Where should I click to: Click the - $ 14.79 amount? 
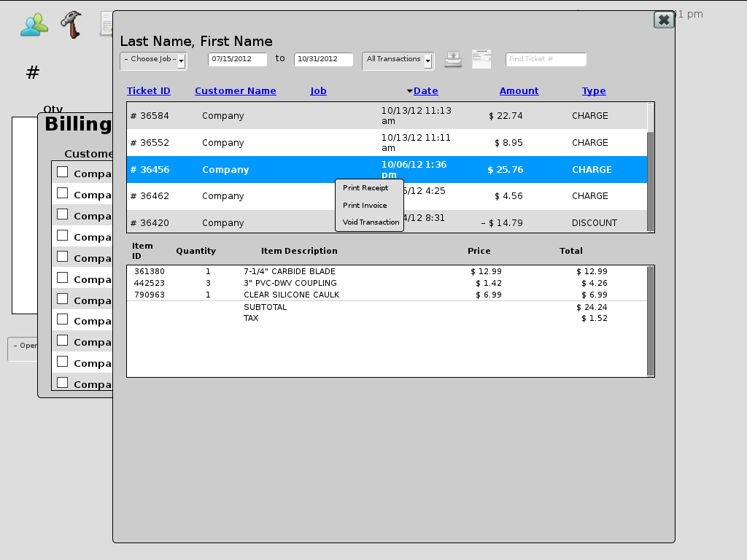502,223
